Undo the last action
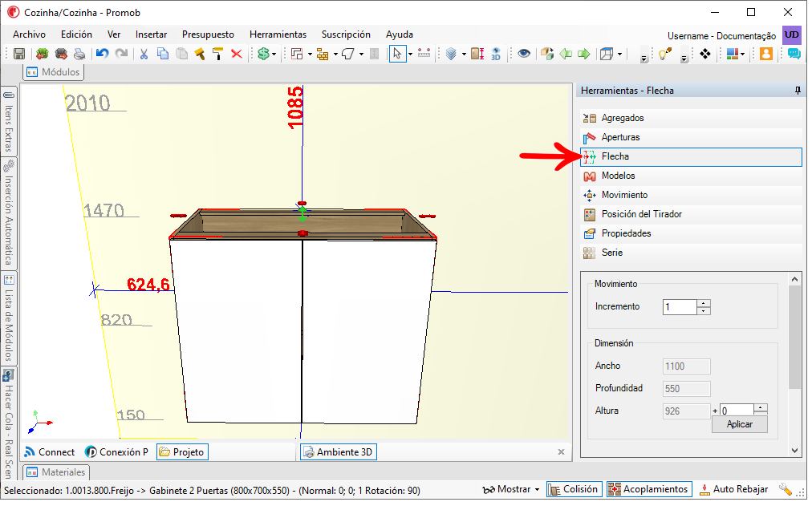 coord(102,54)
